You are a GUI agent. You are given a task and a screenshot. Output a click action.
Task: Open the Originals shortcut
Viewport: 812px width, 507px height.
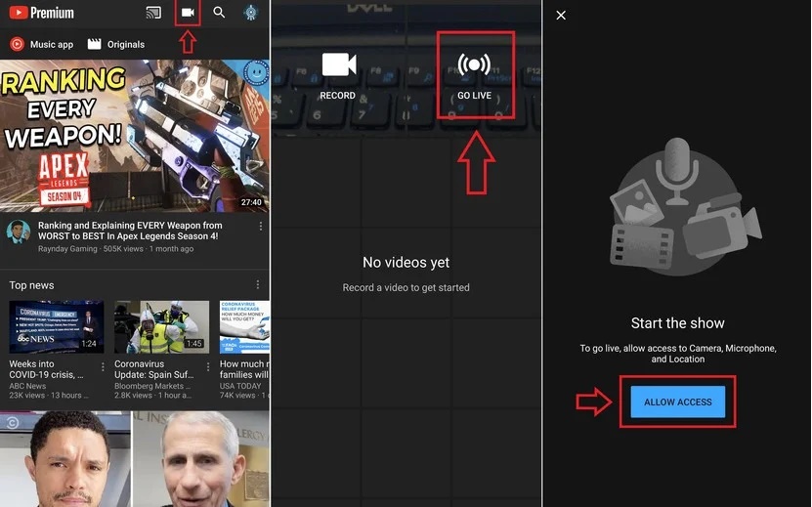[116, 45]
